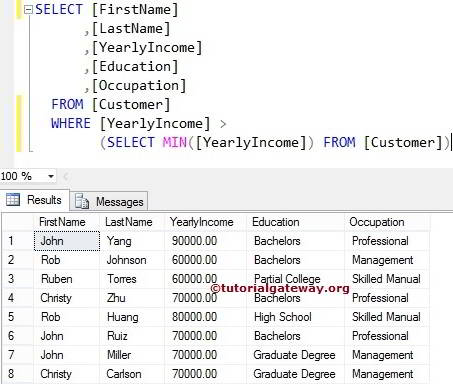Select row header number 4
This screenshot has height=384, width=453.
(x=18, y=298)
